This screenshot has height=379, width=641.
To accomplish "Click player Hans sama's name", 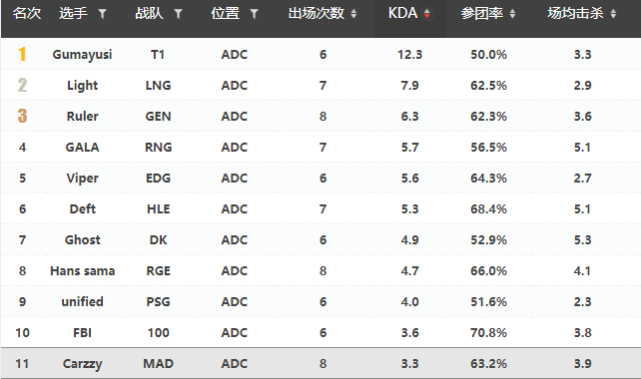I will click(82, 271).
